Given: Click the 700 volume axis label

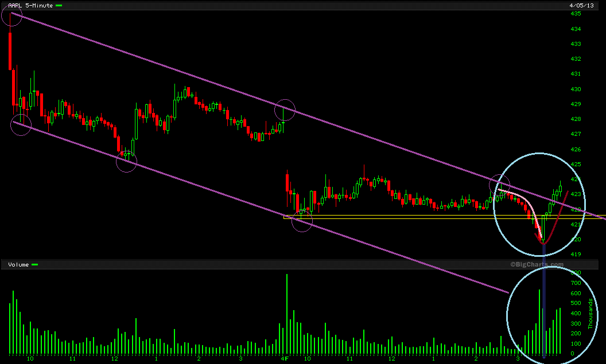Looking at the screenshot, I should 576,283.
